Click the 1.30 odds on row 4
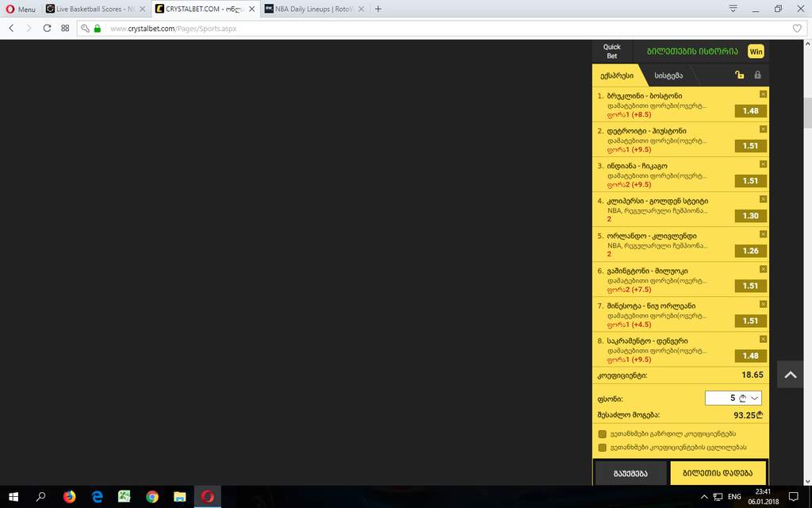The height and width of the screenshot is (508, 812). coord(750,216)
